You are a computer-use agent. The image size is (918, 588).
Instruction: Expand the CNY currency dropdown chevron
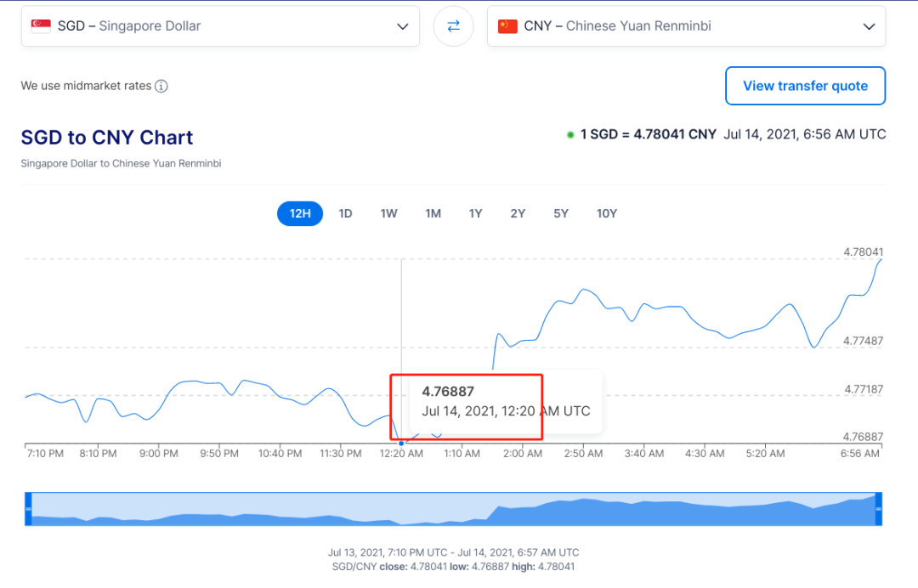(x=869, y=26)
